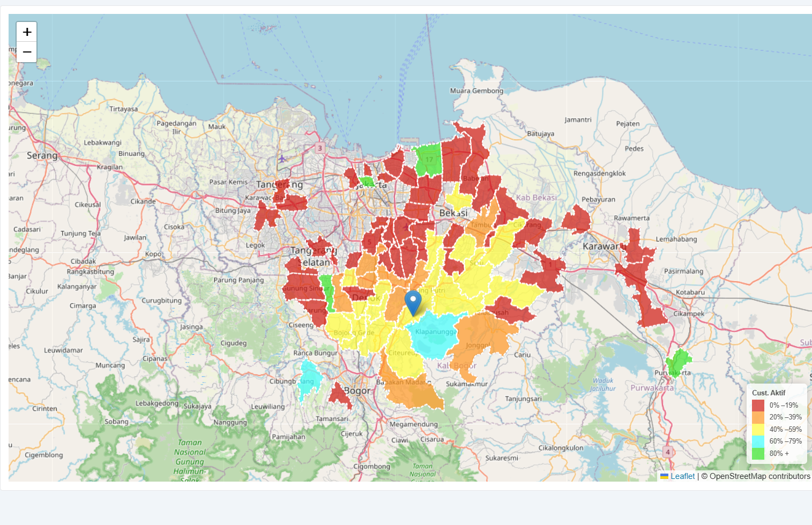Open the Leaflet attribution link
The height and width of the screenshot is (525, 812).
tap(682, 476)
